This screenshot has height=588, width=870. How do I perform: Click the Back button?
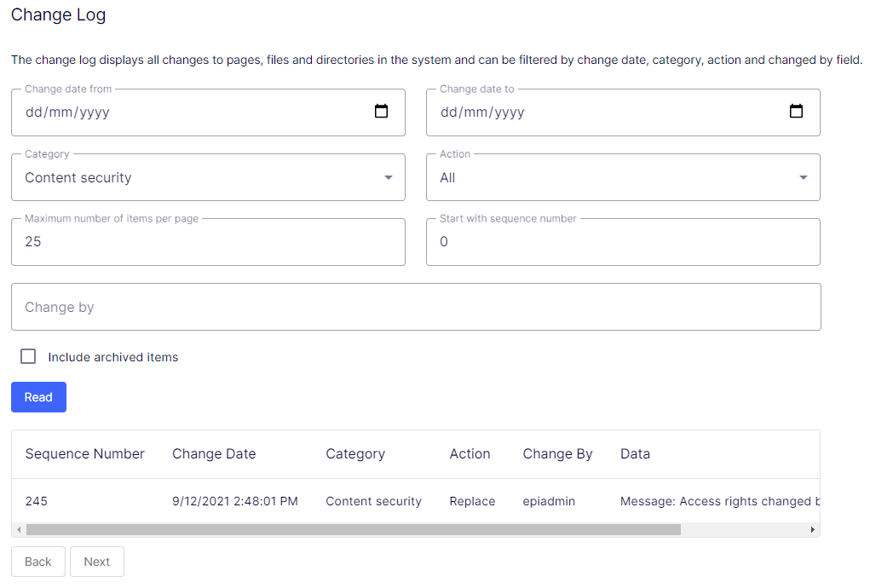pyautogui.click(x=38, y=562)
